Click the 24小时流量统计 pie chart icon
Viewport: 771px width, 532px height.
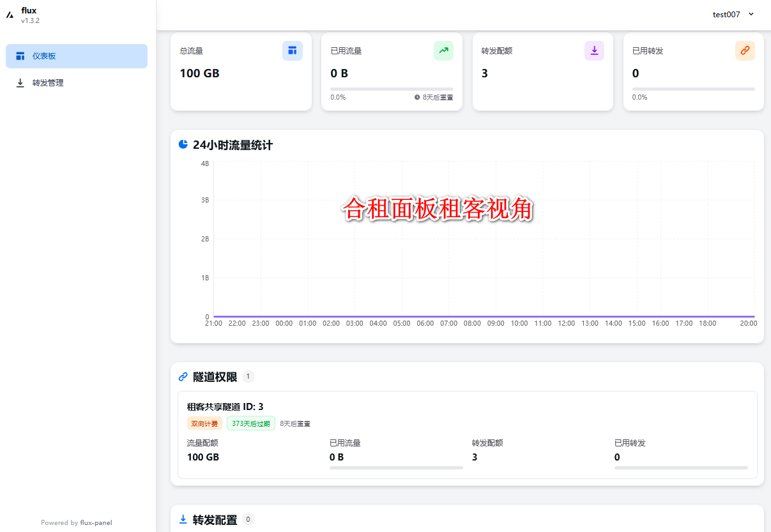click(x=183, y=144)
